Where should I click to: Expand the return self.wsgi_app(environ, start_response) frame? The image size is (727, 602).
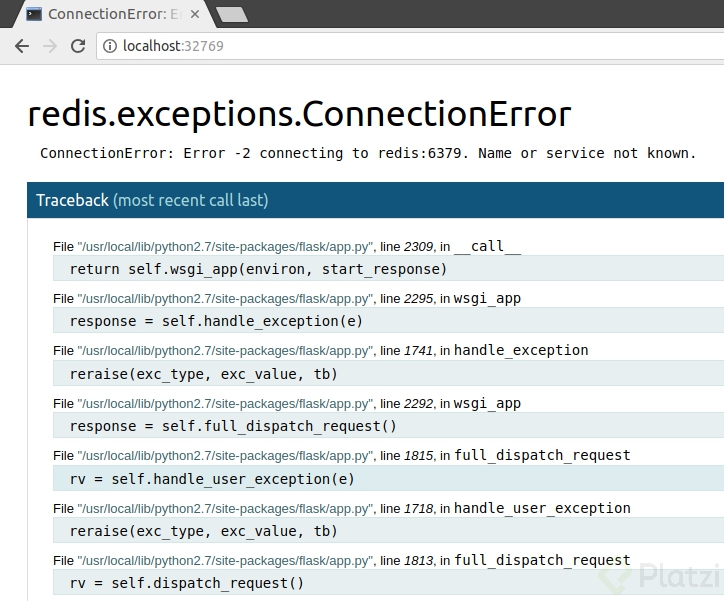click(258, 269)
